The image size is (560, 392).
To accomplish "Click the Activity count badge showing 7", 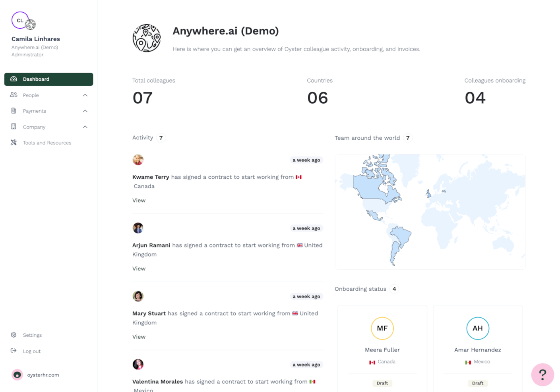I will pos(161,137).
